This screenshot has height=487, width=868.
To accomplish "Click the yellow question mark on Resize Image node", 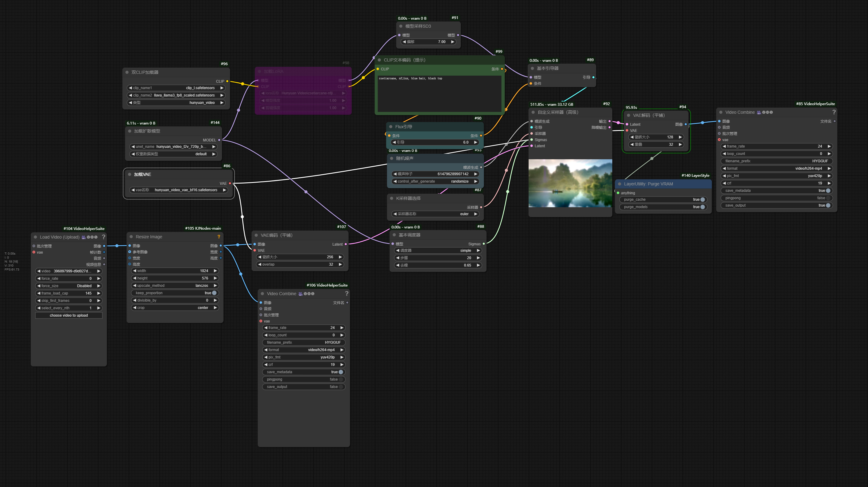I will (219, 237).
